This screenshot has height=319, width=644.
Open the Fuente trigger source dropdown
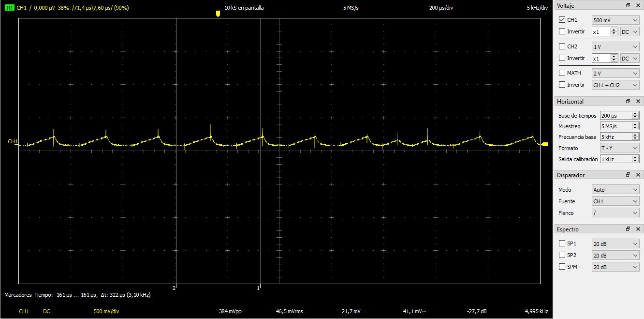point(615,201)
